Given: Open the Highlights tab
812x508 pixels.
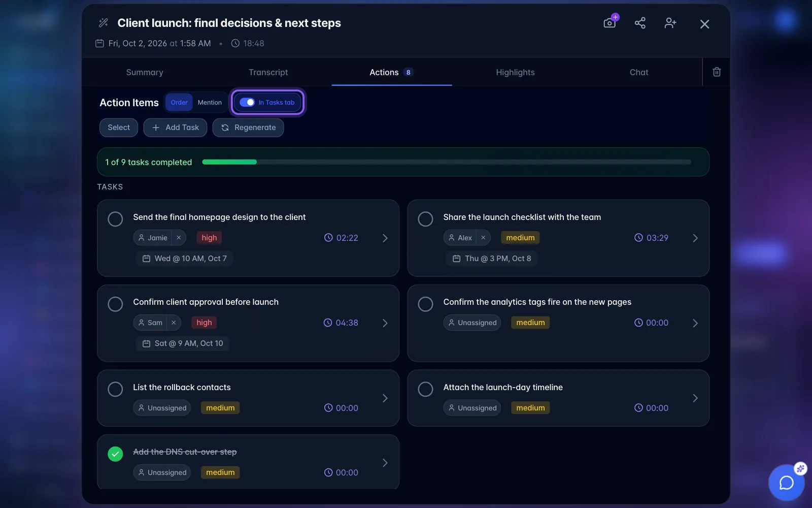Looking at the screenshot, I should click(x=515, y=72).
